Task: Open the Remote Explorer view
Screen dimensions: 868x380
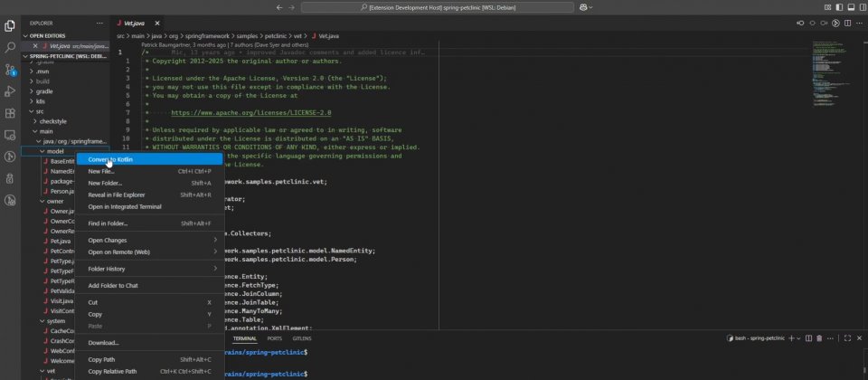Action: (10, 134)
